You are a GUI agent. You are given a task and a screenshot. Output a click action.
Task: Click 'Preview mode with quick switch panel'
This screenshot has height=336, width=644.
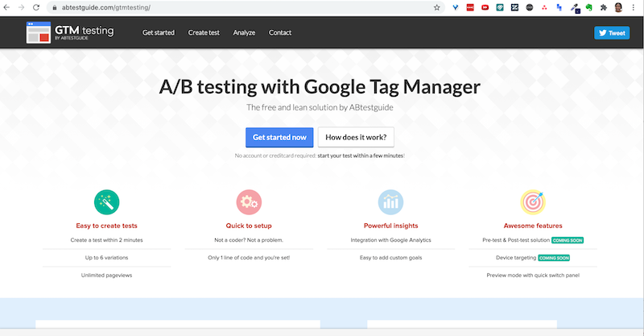(x=533, y=275)
